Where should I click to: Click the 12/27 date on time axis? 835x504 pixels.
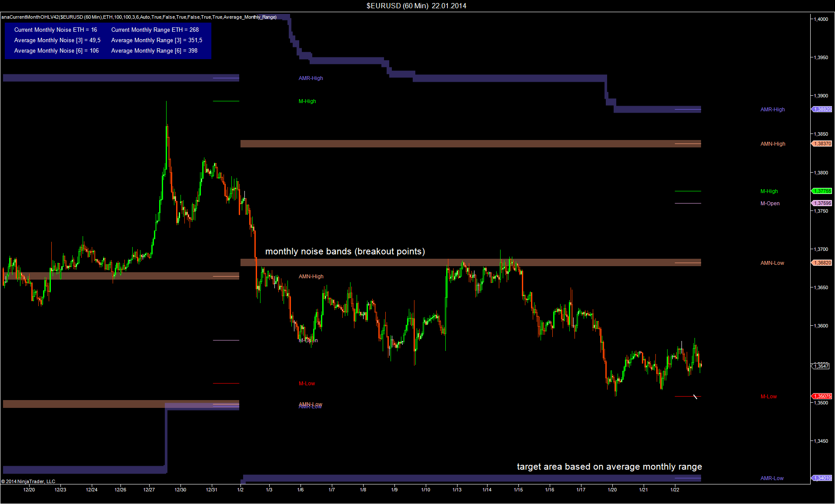[x=149, y=490]
